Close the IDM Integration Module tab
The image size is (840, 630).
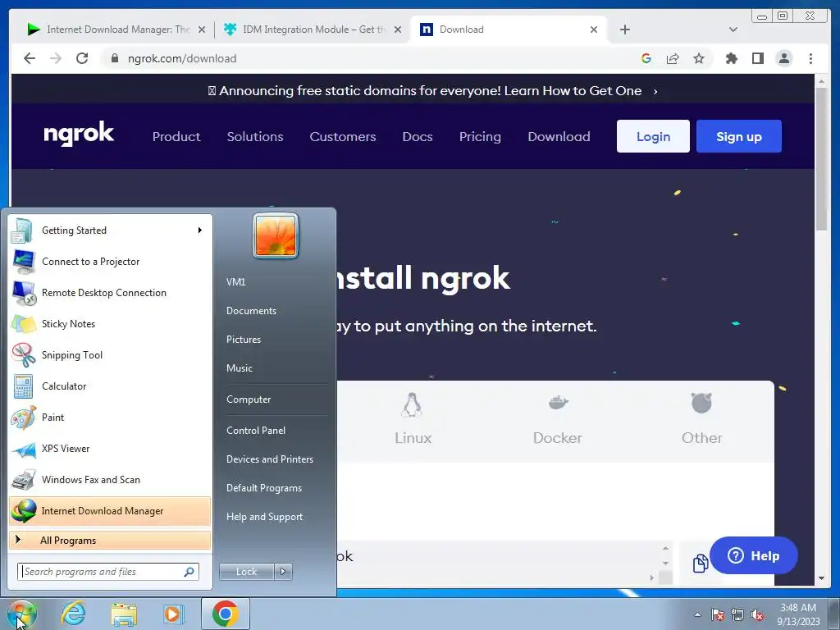coord(398,30)
